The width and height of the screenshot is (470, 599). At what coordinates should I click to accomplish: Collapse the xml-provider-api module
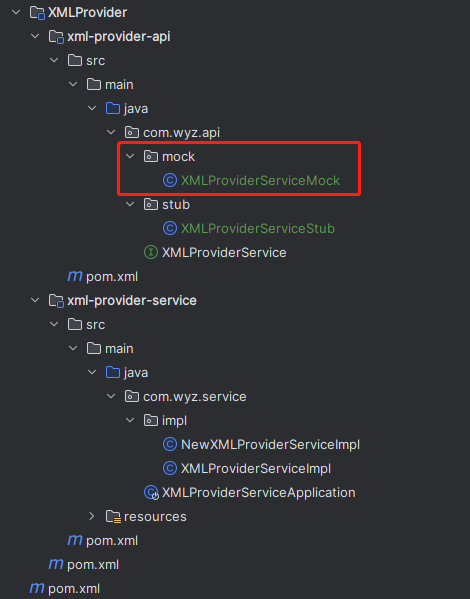pyautogui.click(x=35, y=36)
